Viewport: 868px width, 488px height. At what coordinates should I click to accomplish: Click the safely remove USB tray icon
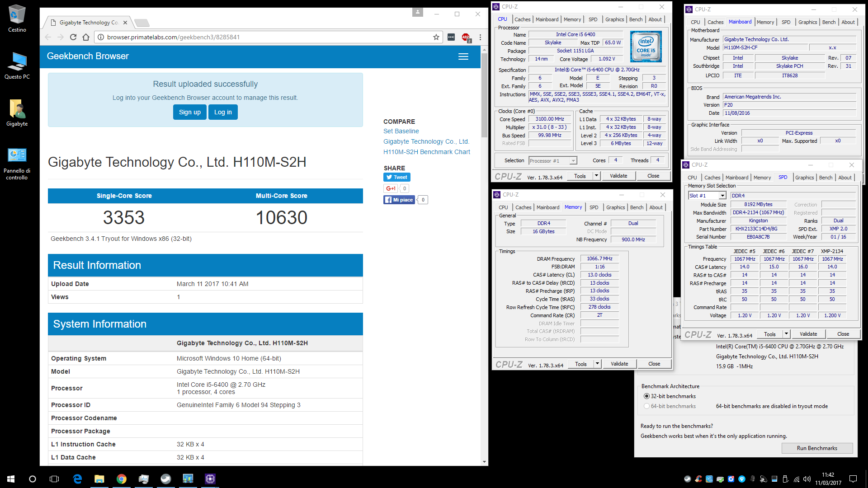tap(785, 479)
